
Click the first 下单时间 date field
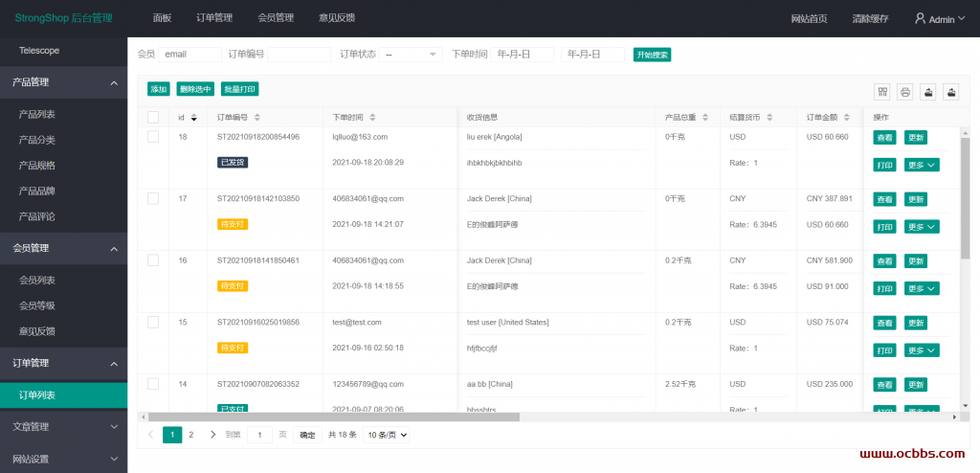[x=522, y=55]
